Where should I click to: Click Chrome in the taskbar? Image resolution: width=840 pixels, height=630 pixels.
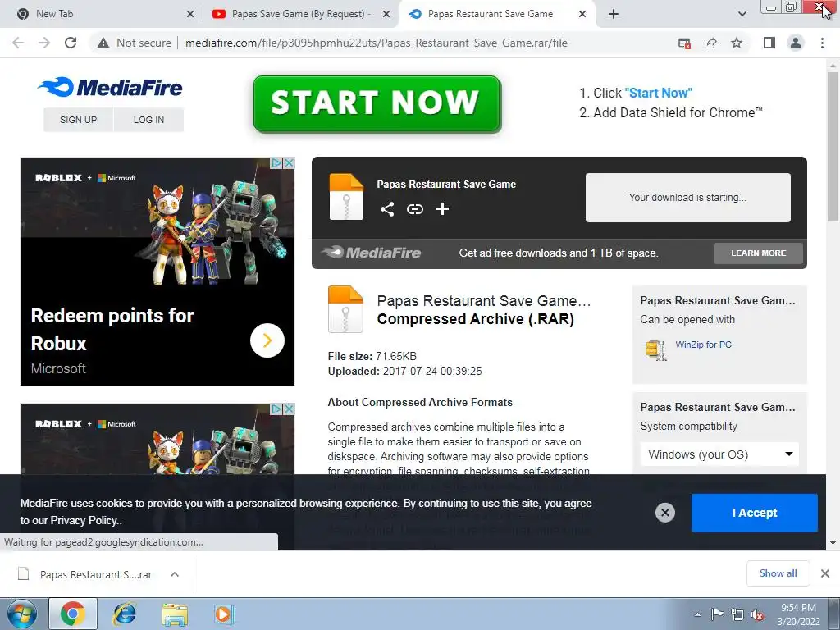pos(73,614)
